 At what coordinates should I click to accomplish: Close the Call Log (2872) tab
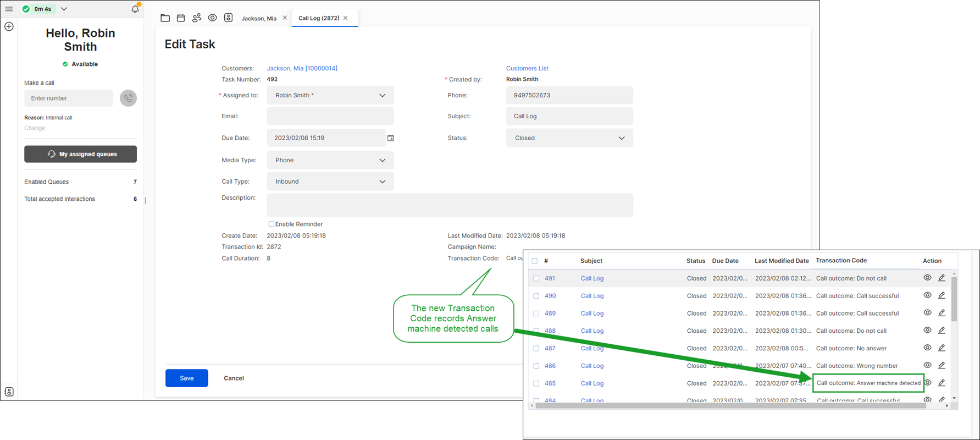pos(346,18)
